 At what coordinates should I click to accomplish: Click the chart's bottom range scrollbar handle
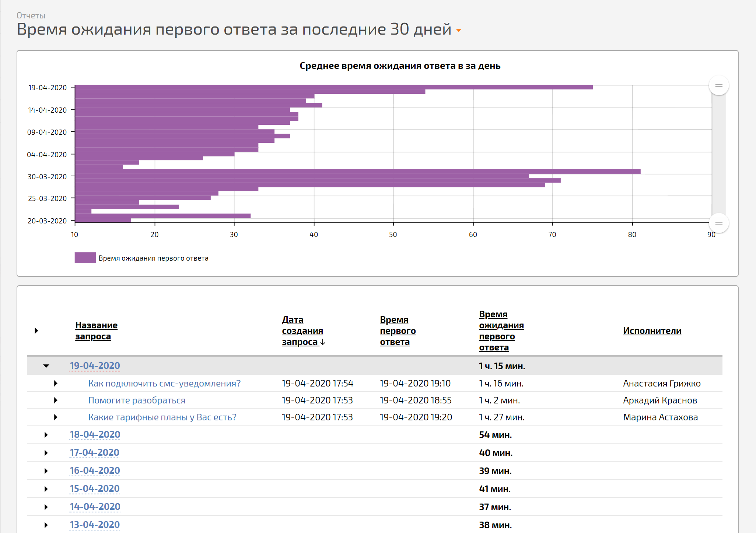[718, 223]
